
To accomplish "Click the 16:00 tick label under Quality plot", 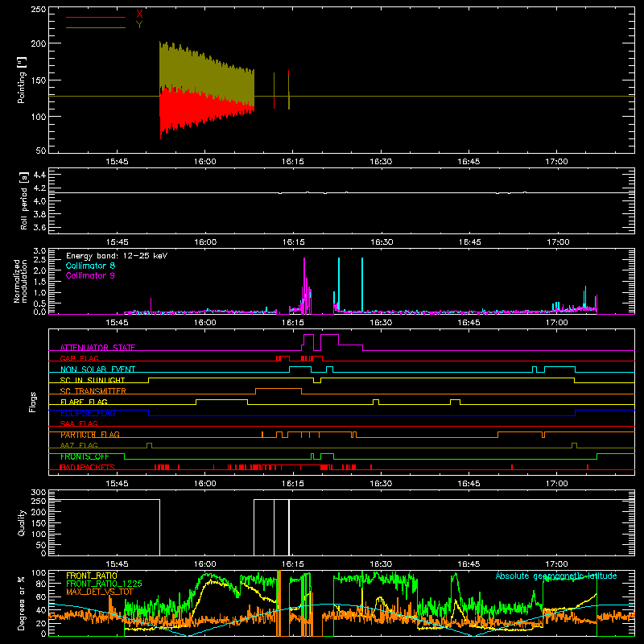I will tap(205, 564).
